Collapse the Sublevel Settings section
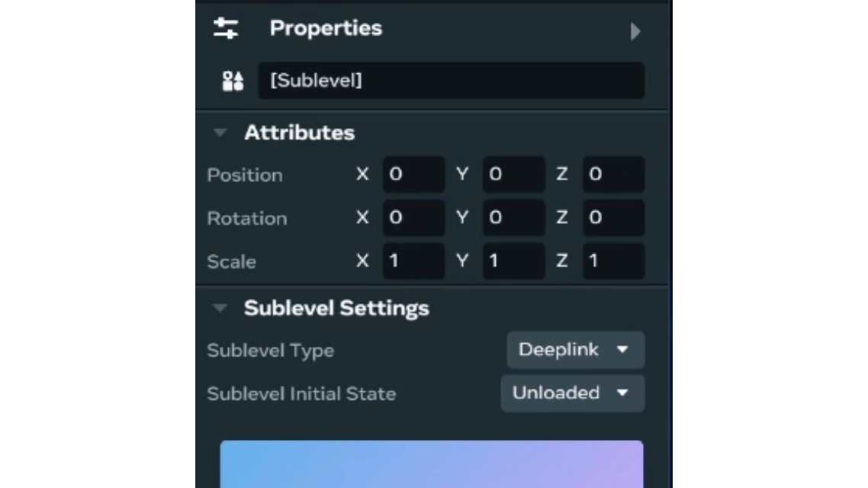This screenshot has width=868, height=488. click(x=220, y=308)
